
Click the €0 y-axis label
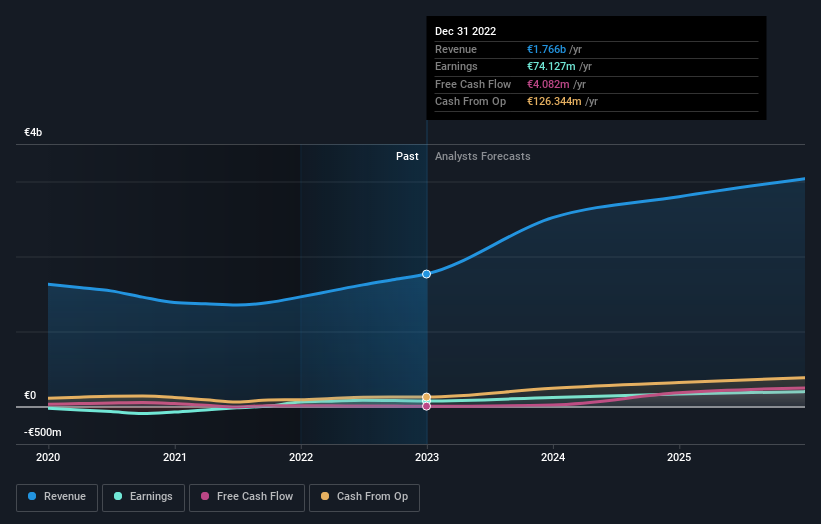click(x=30, y=396)
